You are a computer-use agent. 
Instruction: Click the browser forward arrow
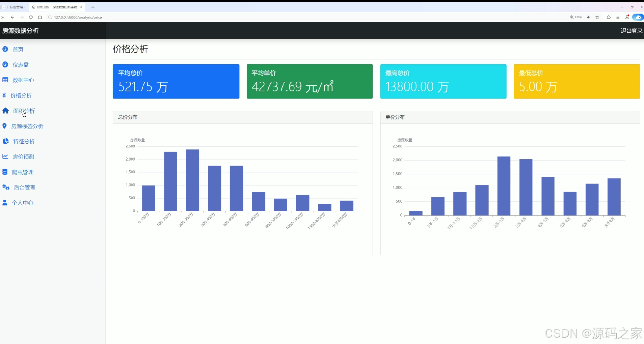[x=22, y=17]
